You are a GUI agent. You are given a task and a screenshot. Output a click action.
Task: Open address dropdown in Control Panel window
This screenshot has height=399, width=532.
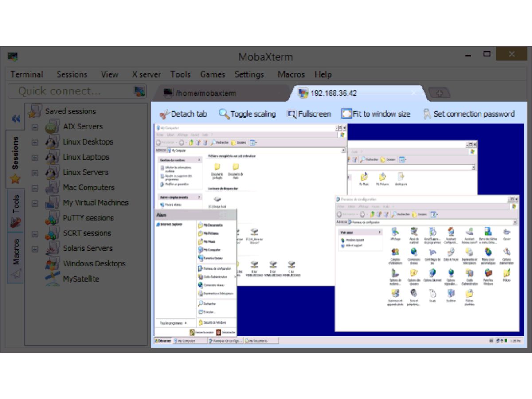click(515, 222)
